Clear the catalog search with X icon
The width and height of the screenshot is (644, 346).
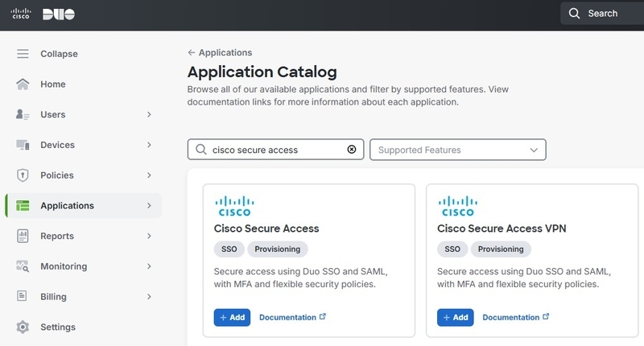pos(352,150)
